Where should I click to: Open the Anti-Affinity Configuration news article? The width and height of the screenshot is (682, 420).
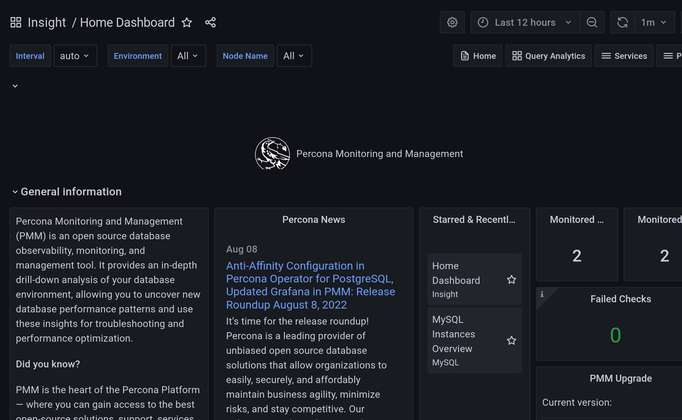tap(311, 285)
